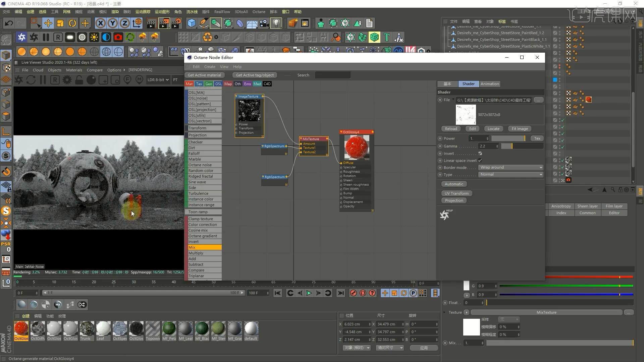Open the Create menu in Node Editor
This screenshot has height=362, width=644.
[210, 67]
